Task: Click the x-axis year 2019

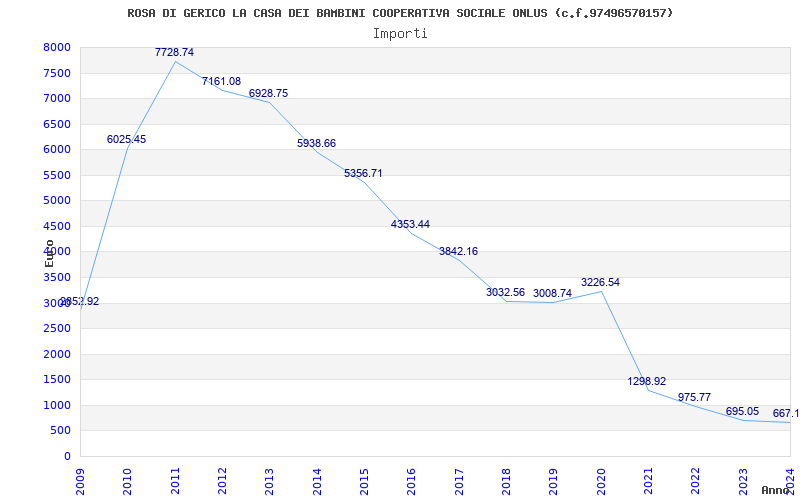Action: (x=554, y=482)
